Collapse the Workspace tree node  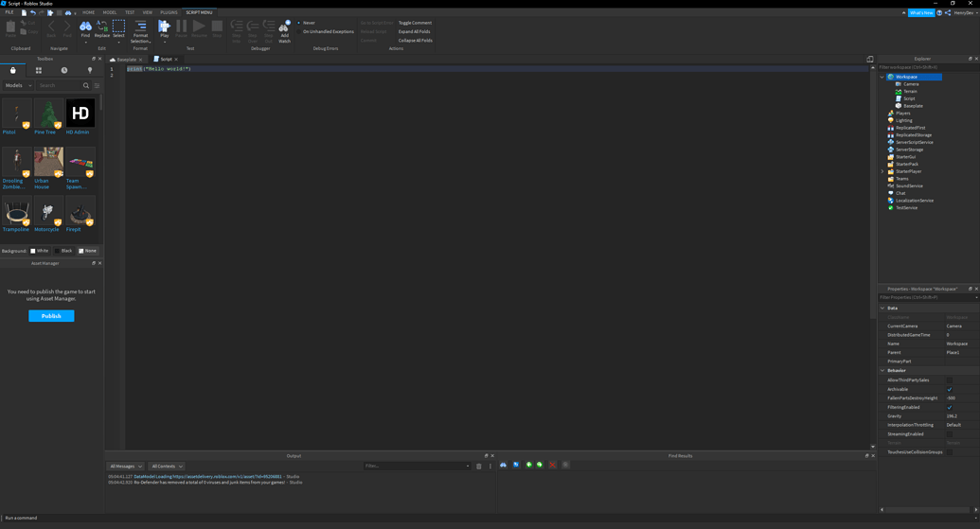coord(882,77)
